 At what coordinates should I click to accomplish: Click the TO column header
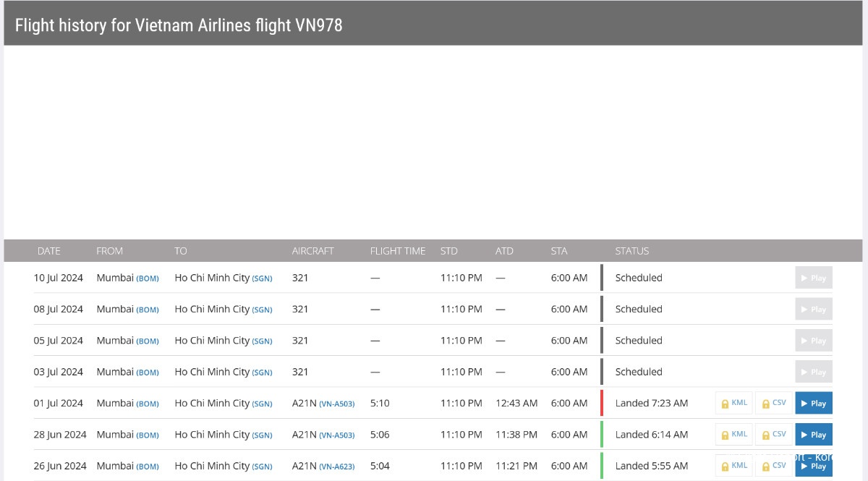[x=181, y=251]
